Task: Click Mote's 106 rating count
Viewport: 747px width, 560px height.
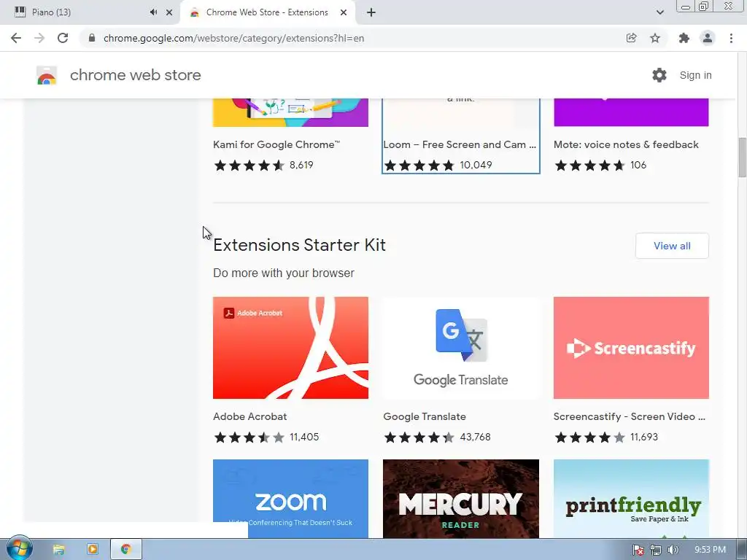Action: coord(638,166)
